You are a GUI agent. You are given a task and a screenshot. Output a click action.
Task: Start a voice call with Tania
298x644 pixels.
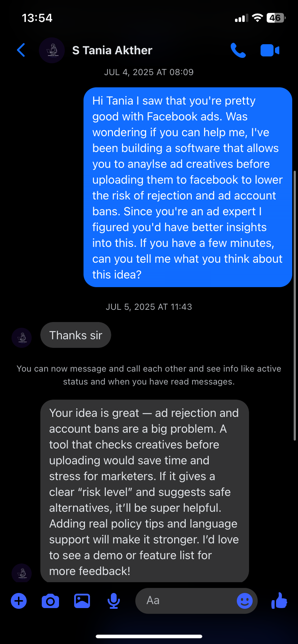tap(238, 50)
